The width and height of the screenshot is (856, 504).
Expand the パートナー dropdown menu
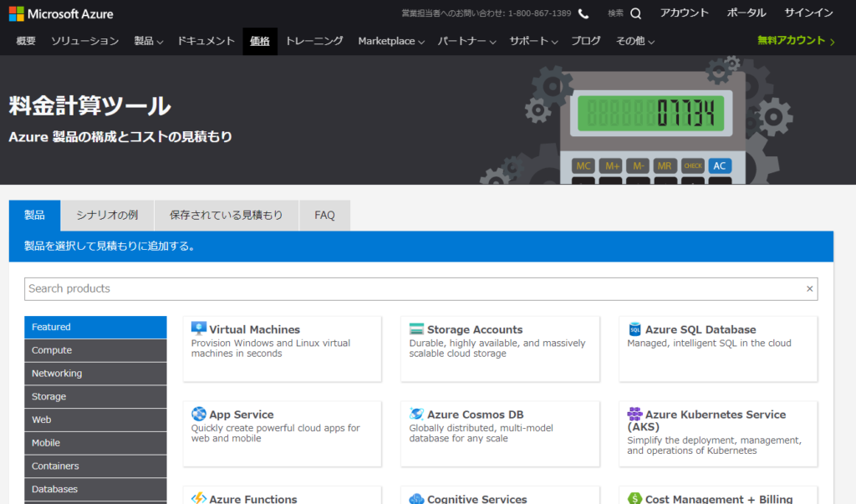click(x=466, y=42)
